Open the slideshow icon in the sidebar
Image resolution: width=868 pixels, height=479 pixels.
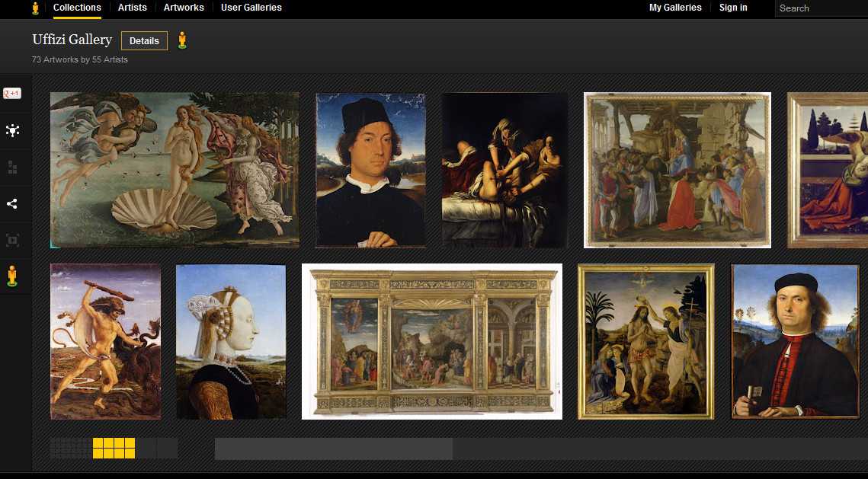click(x=12, y=240)
